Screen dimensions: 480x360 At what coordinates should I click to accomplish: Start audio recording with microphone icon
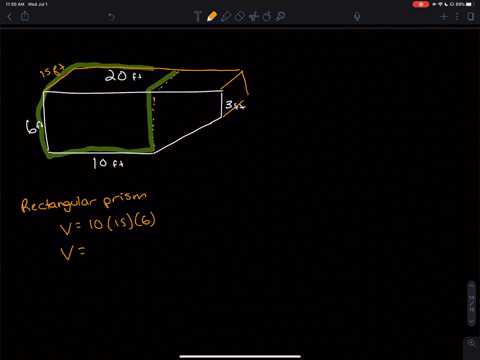pyautogui.click(x=357, y=16)
